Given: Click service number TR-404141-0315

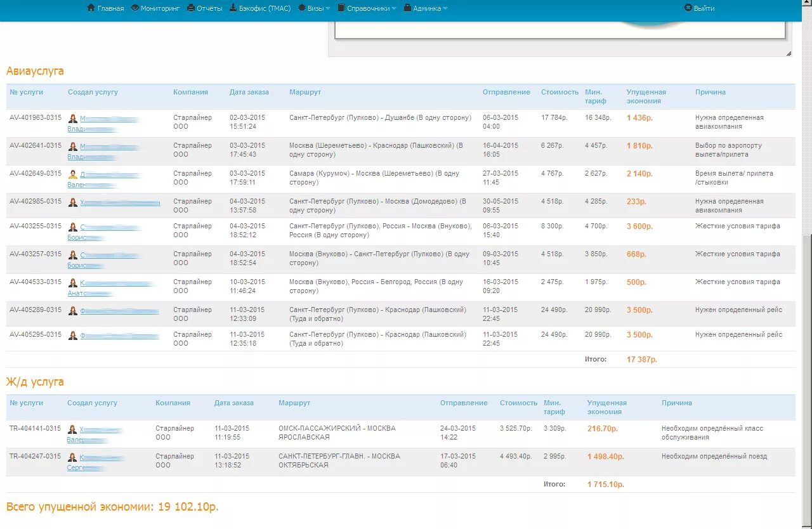Looking at the screenshot, I should click(36, 428).
